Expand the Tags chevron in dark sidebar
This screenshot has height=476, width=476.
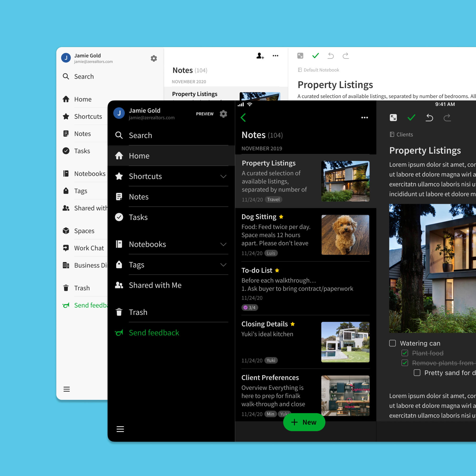223,265
